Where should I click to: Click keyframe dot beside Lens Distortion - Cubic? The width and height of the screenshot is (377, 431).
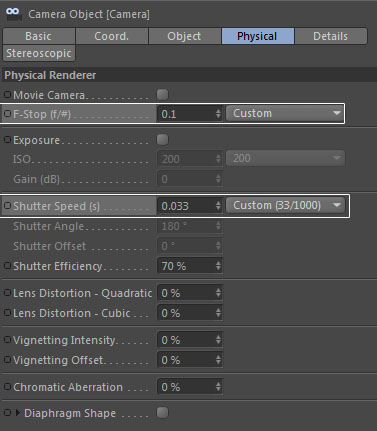point(7,313)
